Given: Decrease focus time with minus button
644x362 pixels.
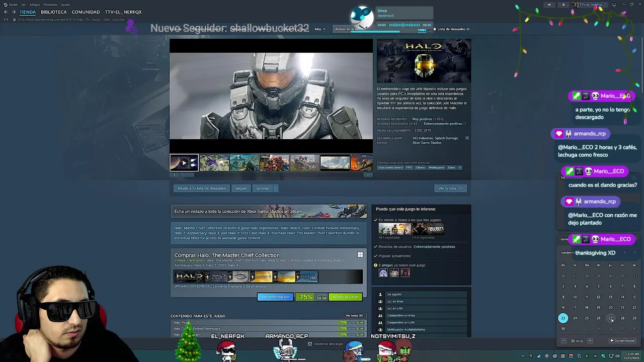Looking at the screenshot, I should 563,341.
